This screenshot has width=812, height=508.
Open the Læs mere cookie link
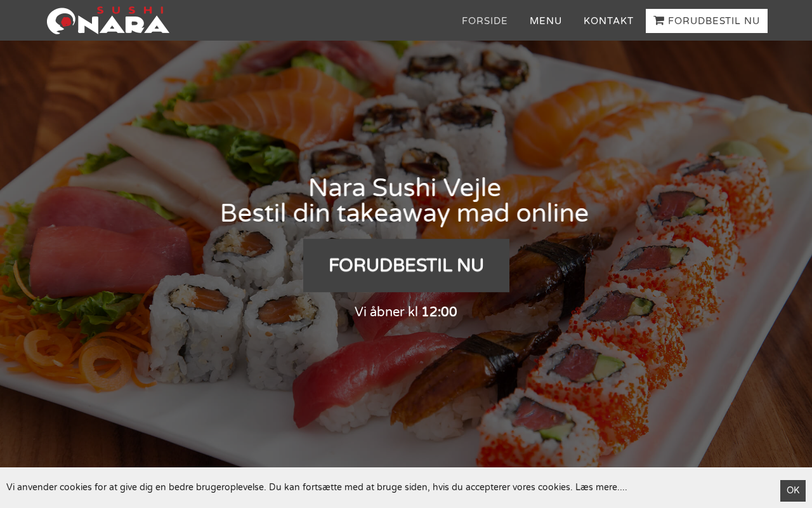pyautogui.click(x=601, y=487)
